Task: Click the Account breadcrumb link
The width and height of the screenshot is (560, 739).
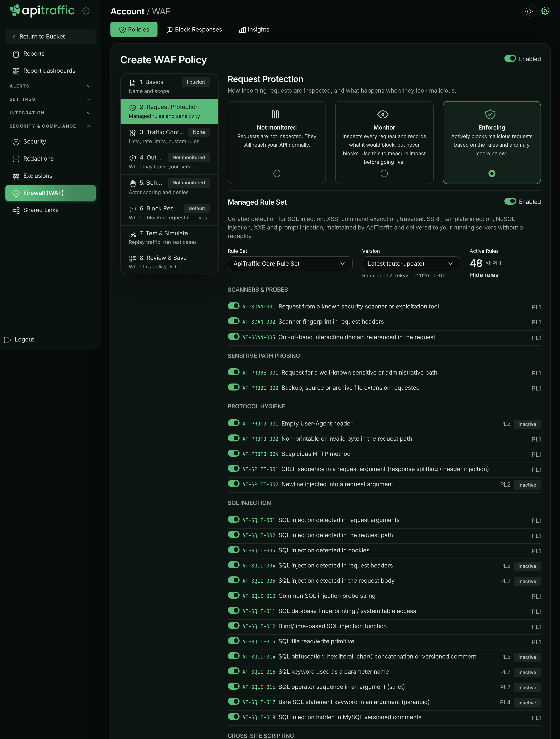Action: [x=127, y=11]
